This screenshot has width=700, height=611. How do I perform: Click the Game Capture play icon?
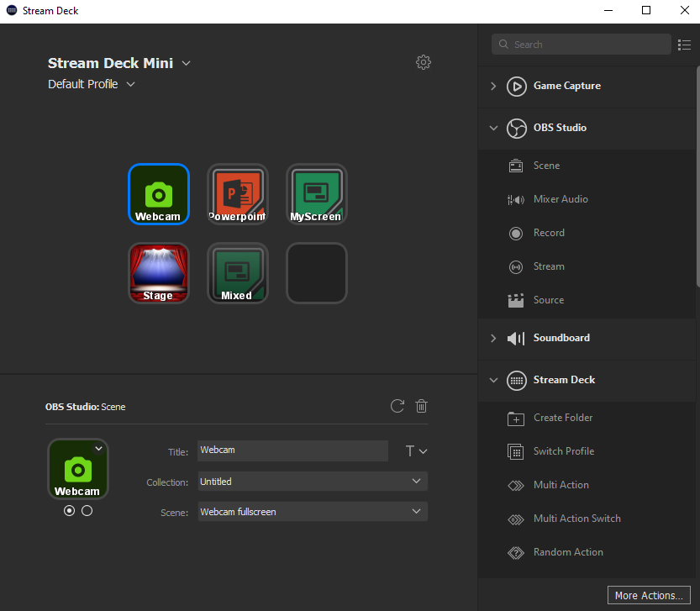click(x=517, y=87)
